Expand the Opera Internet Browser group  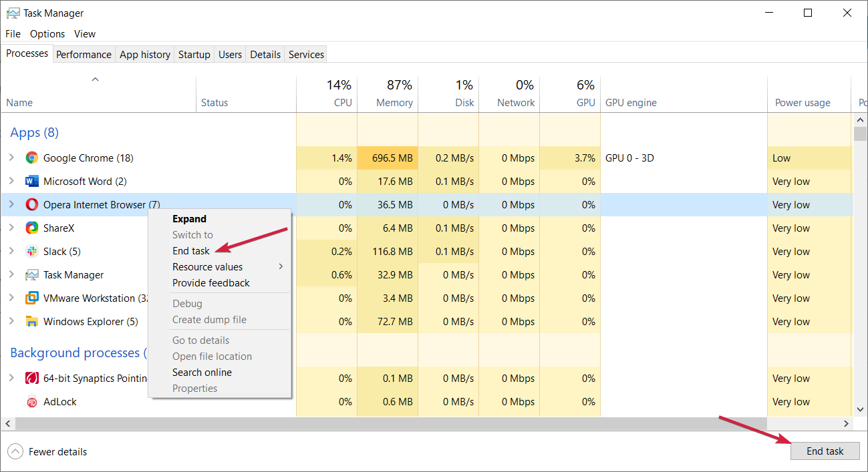[11, 205]
